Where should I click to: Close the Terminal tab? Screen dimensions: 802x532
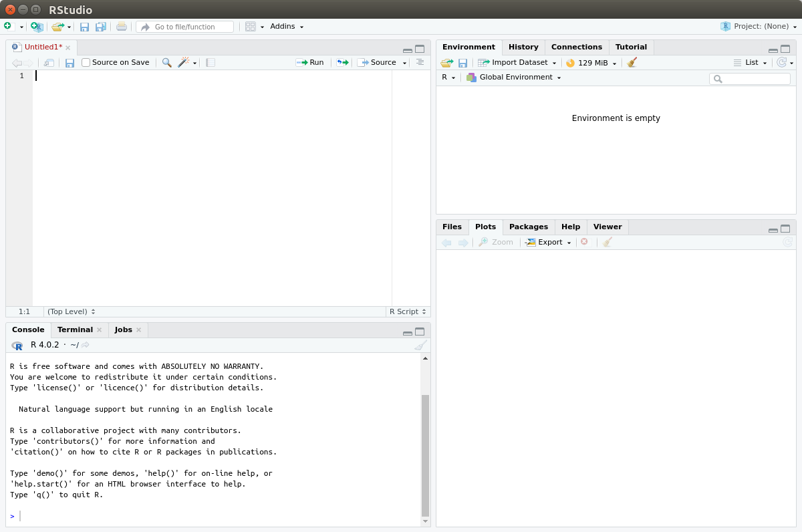point(100,330)
